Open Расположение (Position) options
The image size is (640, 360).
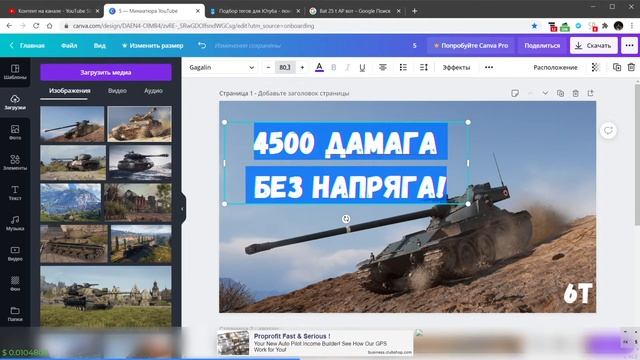(x=555, y=67)
